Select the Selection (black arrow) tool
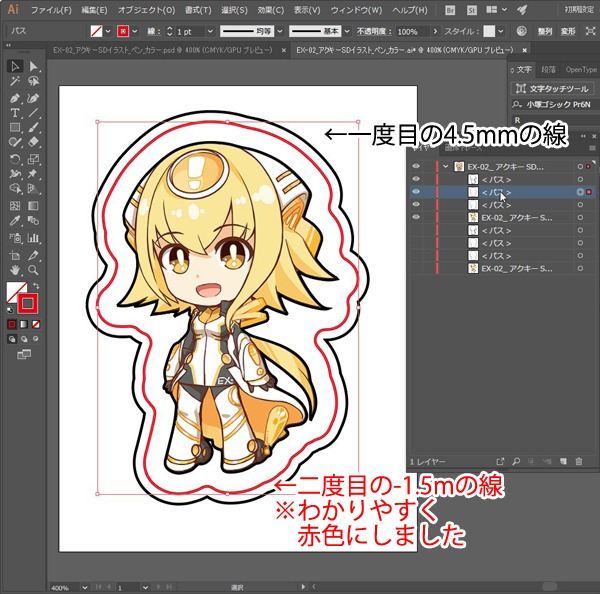The height and width of the screenshot is (594, 600). (15, 66)
